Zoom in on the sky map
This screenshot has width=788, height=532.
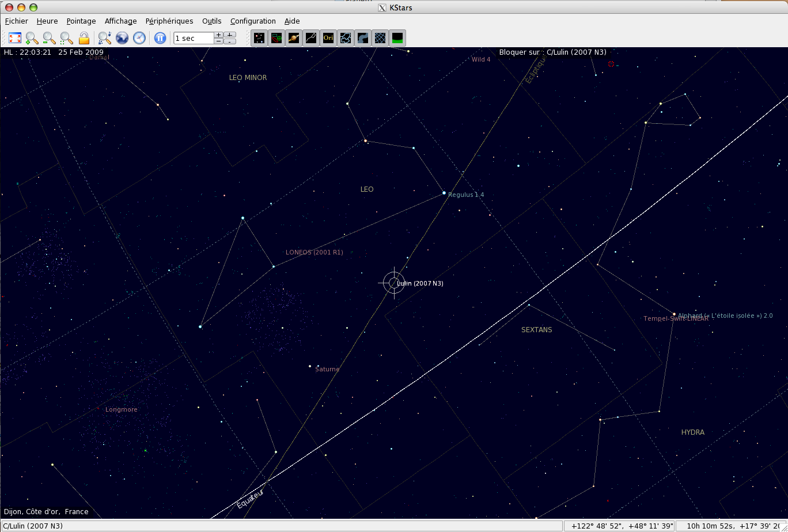(x=32, y=38)
